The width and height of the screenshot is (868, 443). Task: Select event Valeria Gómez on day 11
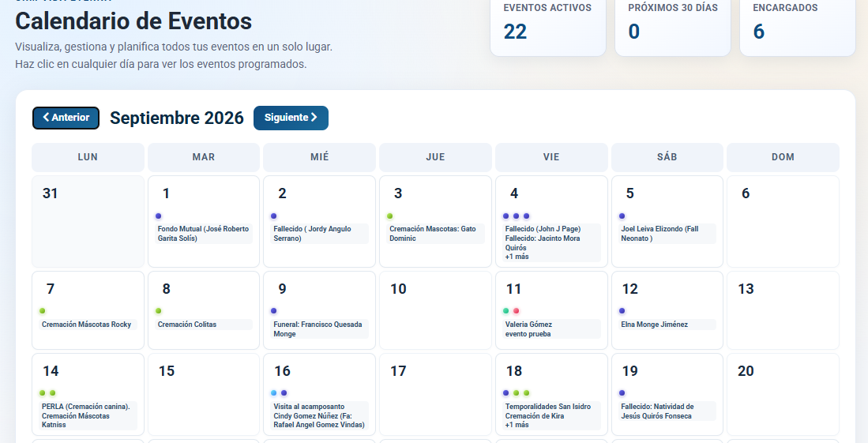528,325
